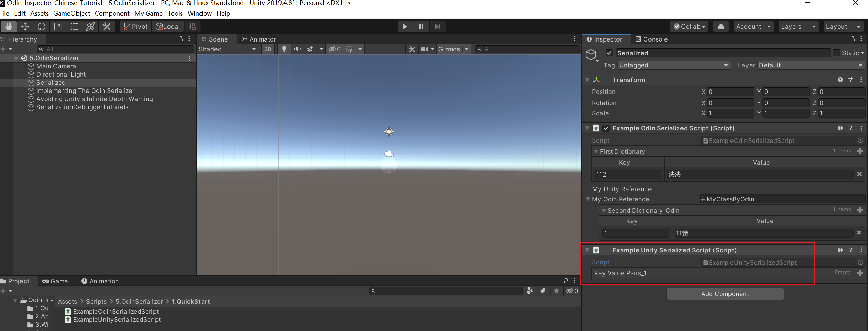Viewport: 868px width, 331px height.
Task: Remove the 11饿 dictionary entry
Action: (859, 233)
